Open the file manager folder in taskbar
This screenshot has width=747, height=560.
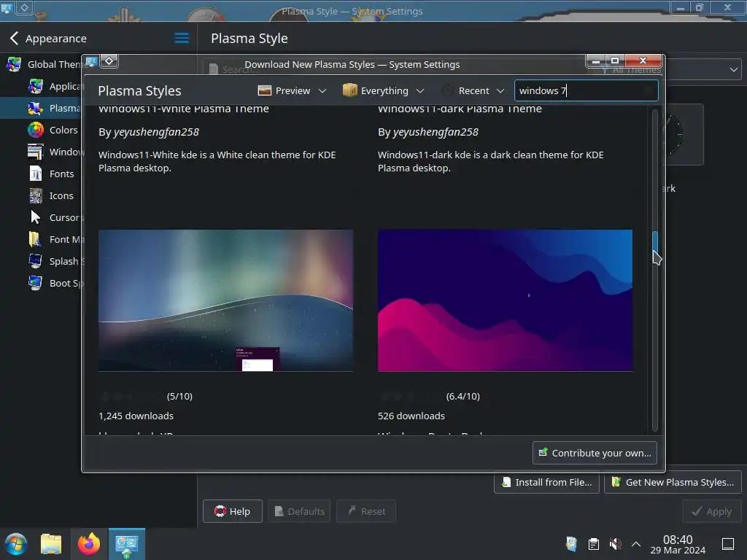pyautogui.click(x=51, y=544)
